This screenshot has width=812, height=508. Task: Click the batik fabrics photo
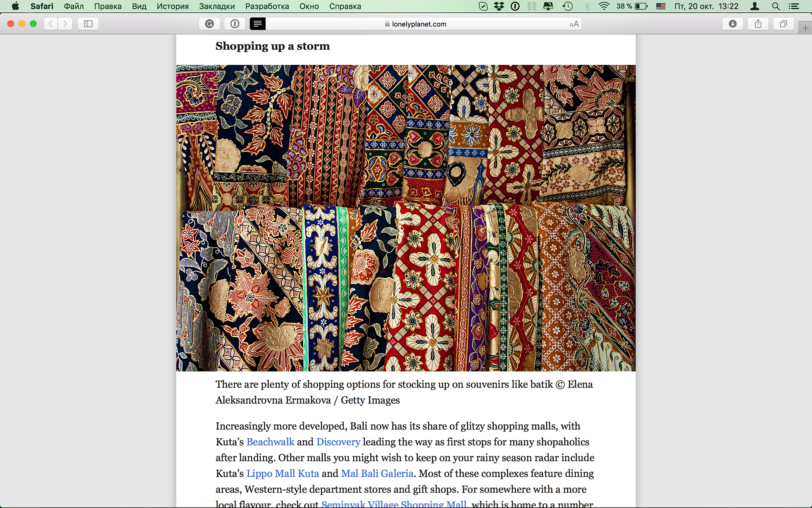click(x=406, y=218)
